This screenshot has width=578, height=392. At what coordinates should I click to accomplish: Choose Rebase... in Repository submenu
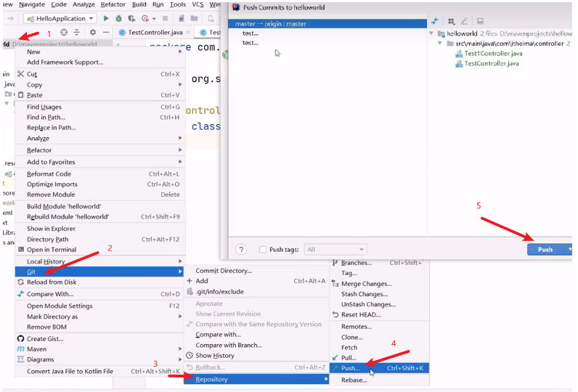[379, 380]
